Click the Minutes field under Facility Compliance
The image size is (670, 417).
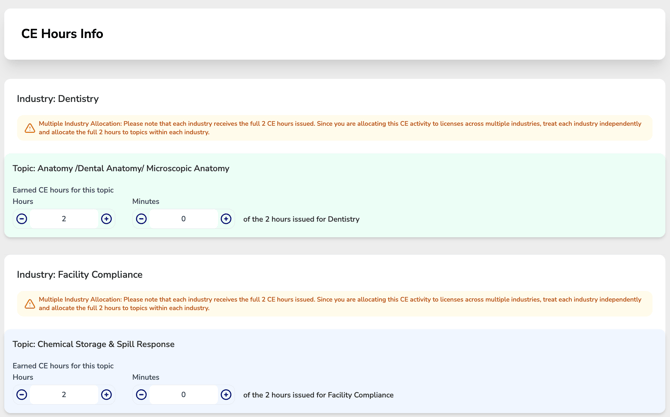[x=184, y=395]
